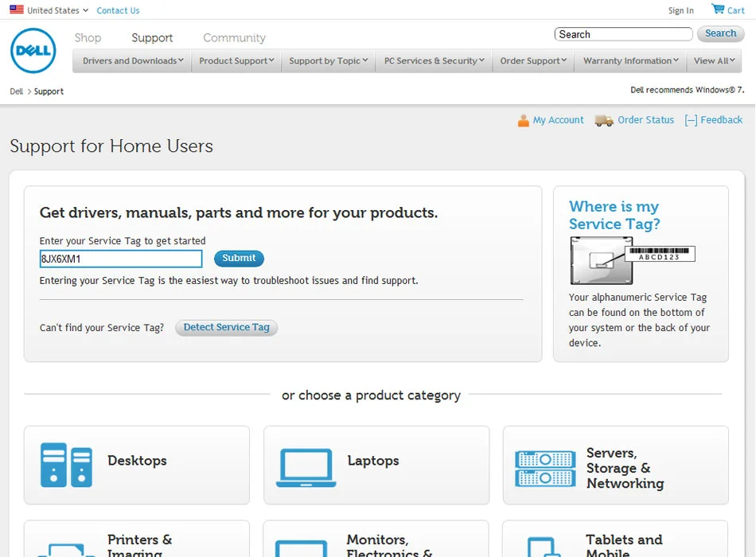Image resolution: width=756 pixels, height=557 pixels.
Task: Click the top Search button
Action: 720,33
